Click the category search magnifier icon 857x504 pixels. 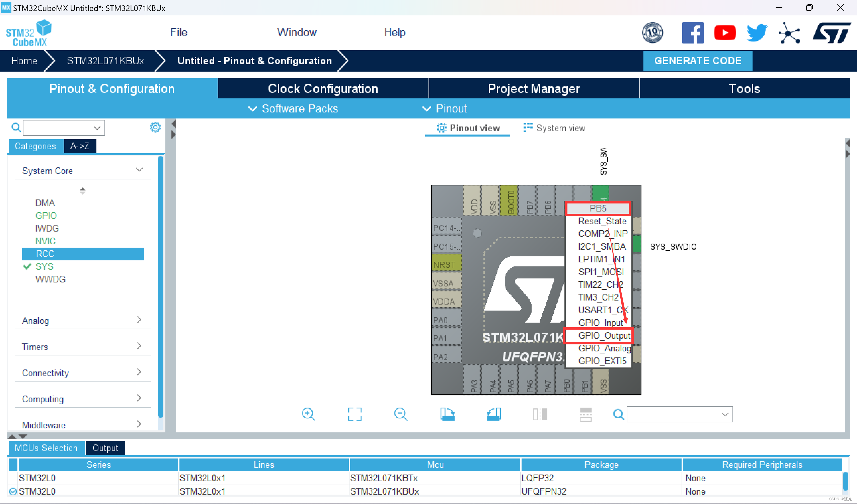(16, 128)
